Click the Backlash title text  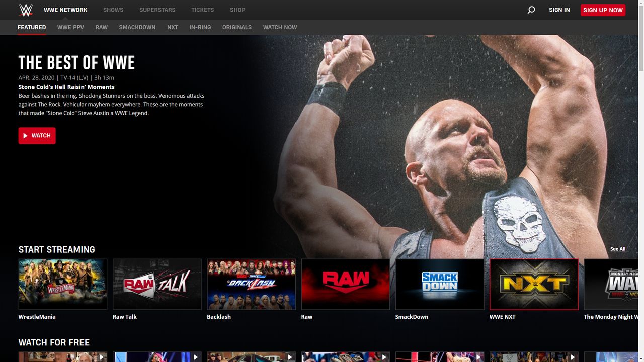219,317
